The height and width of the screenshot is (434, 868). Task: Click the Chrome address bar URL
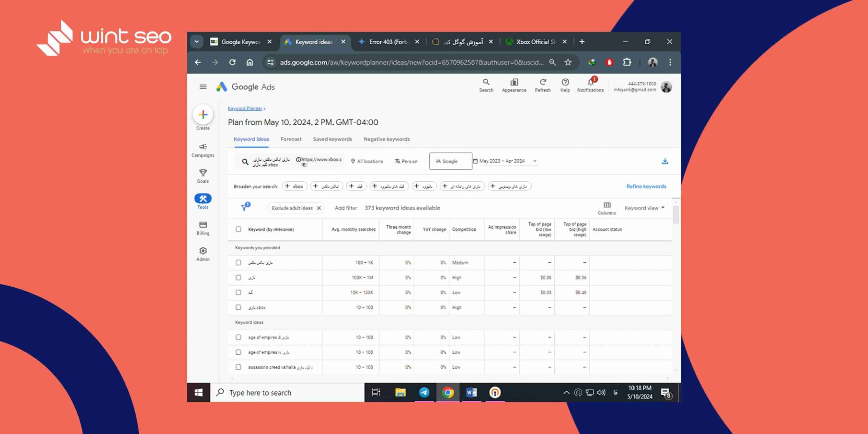click(x=411, y=62)
